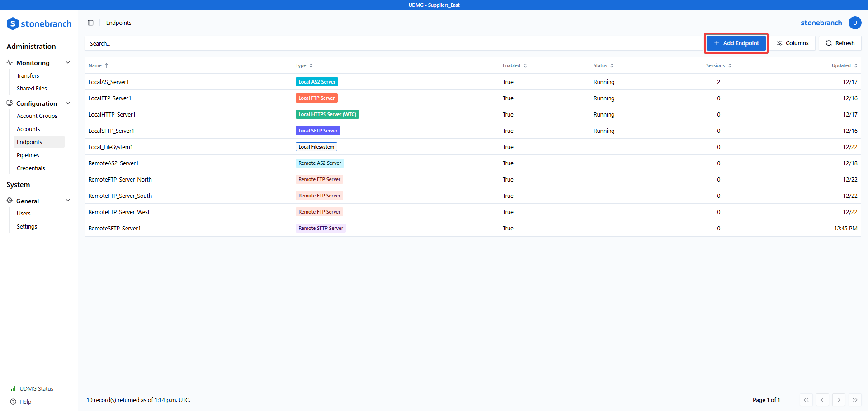The height and width of the screenshot is (411, 868).
Task: Click the user avatar icon
Action: pyautogui.click(x=854, y=23)
